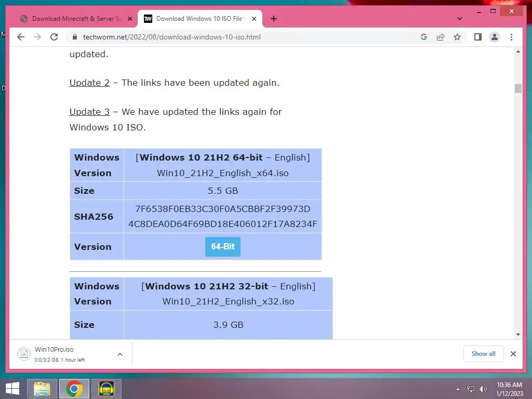Open the Chrome profile avatar

(x=495, y=37)
